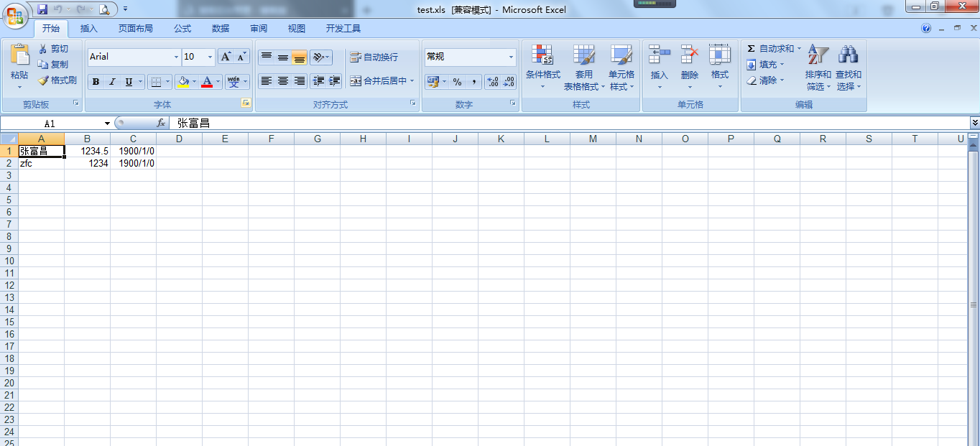Increase the cell indent
This screenshot has height=446, width=980.
pos(335,81)
